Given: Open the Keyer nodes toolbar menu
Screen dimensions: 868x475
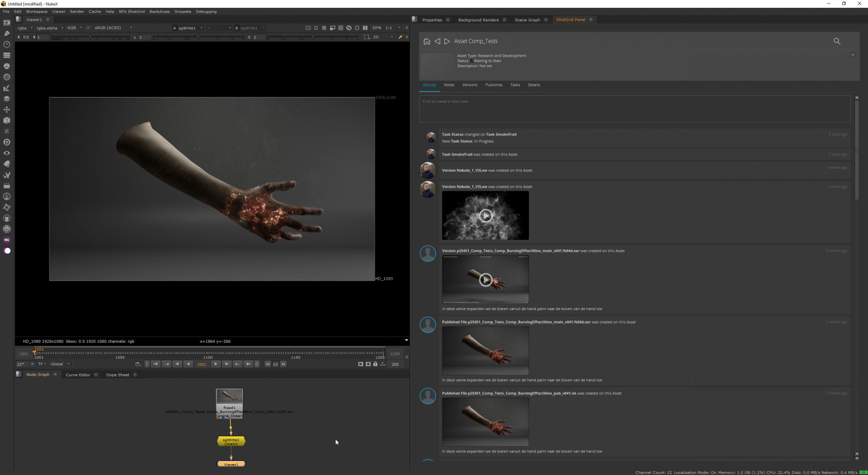Looking at the screenshot, I should [x=7, y=88].
